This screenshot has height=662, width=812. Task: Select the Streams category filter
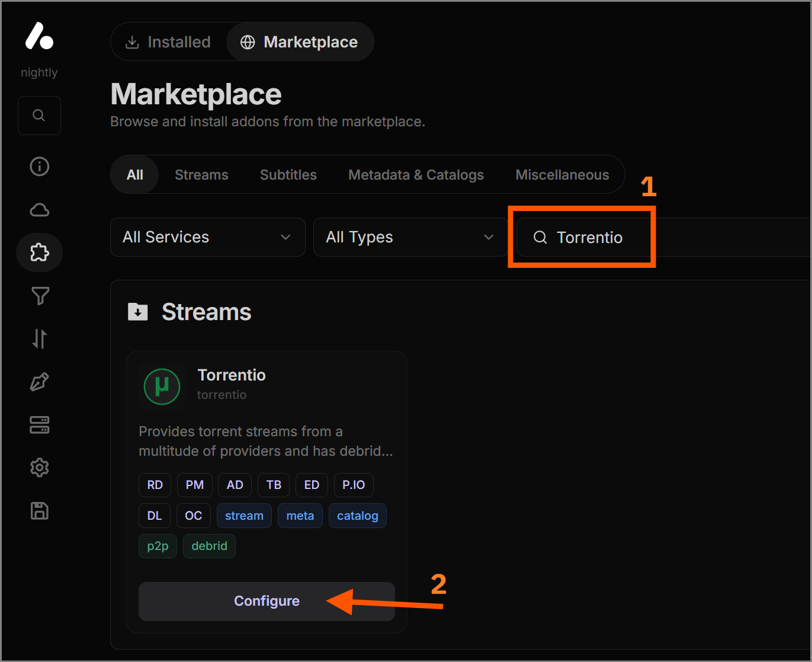pyautogui.click(x=201, y=175)
